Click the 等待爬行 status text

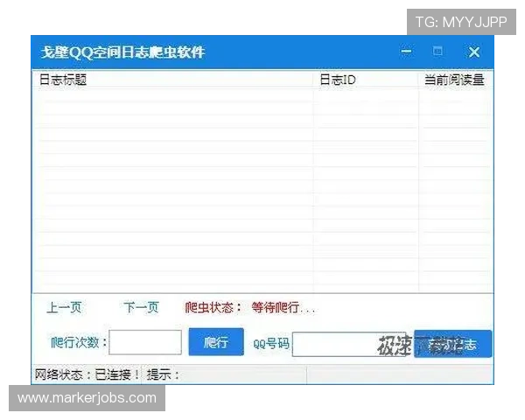click(x=283, y=307)
